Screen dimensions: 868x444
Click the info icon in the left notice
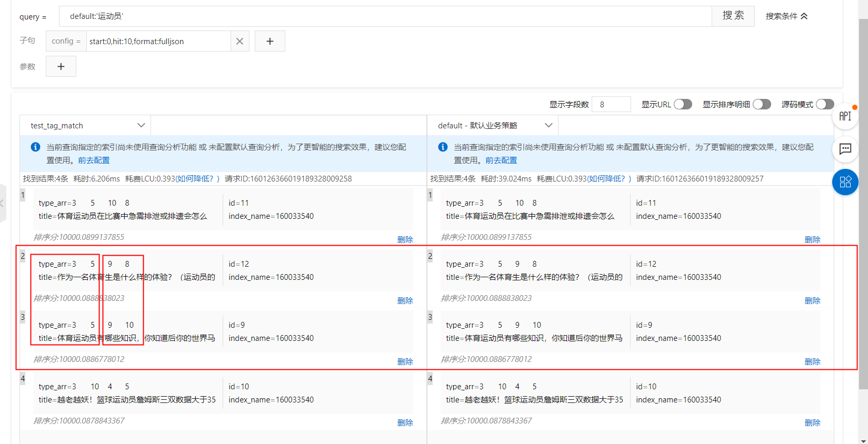tap(35, 147)
